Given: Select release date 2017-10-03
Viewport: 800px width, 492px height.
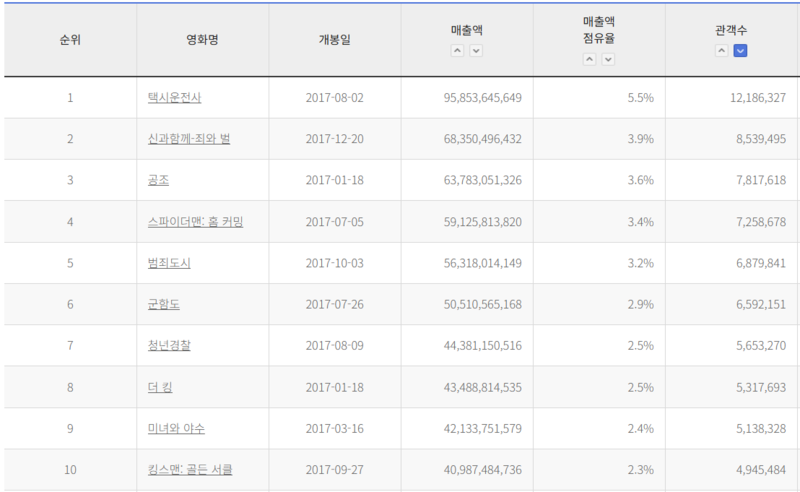Looking at the screenshot, I should tap(335, 263).
